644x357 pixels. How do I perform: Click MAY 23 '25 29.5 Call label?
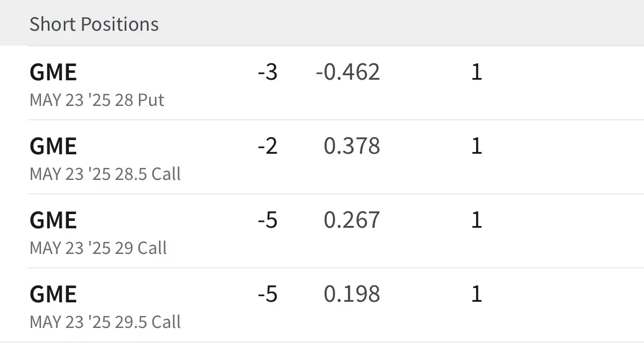pos(105,322)
